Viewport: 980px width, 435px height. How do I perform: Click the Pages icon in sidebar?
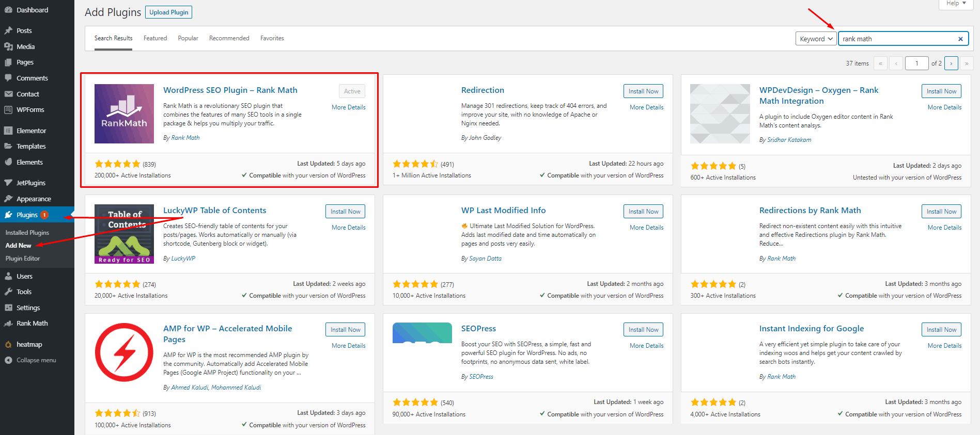pos(8,62)
